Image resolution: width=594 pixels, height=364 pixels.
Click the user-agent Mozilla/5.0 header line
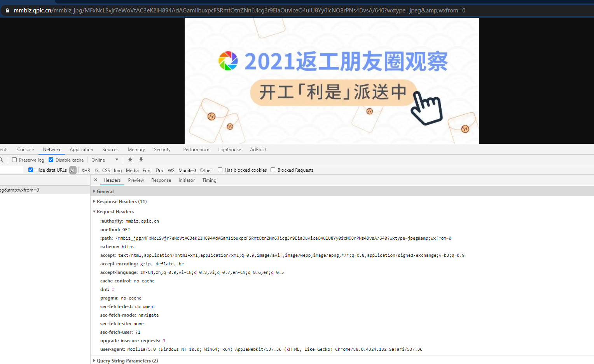coord(261,349)
